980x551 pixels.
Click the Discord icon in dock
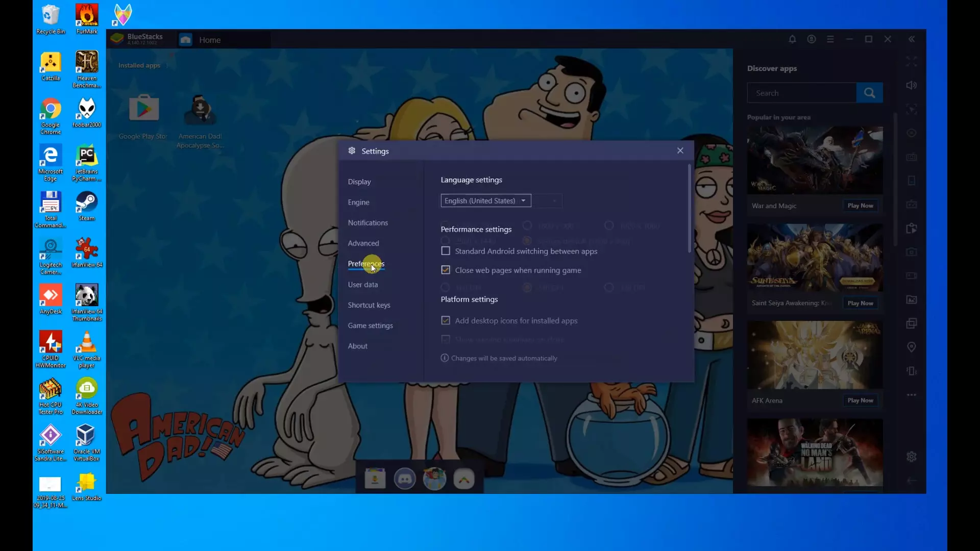coord(405,479)
